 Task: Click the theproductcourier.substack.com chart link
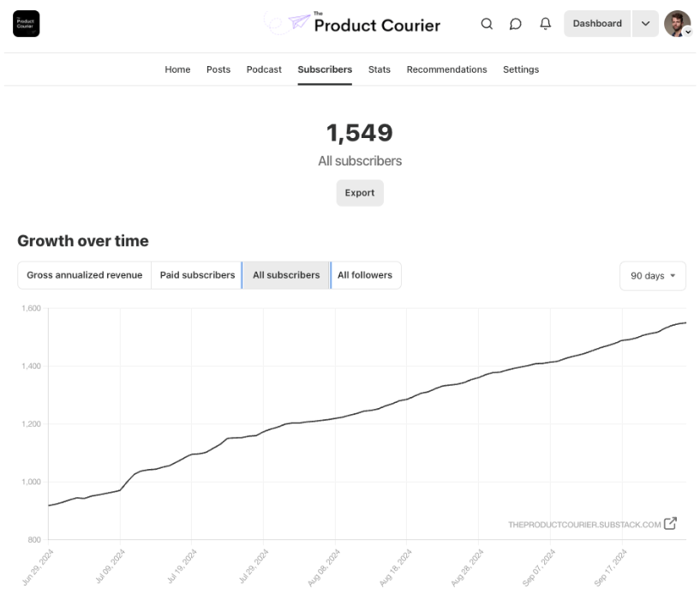pyautogui.click(x=584, y=525)
